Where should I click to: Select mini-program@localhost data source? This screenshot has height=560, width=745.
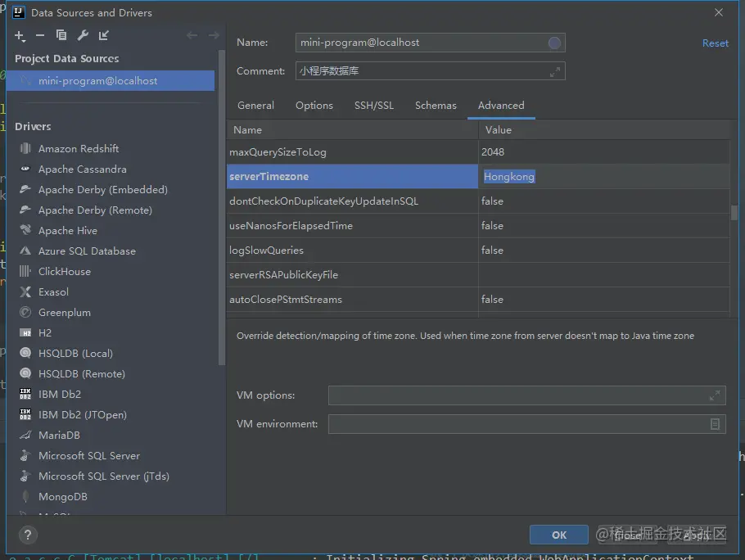pos(111,81)
